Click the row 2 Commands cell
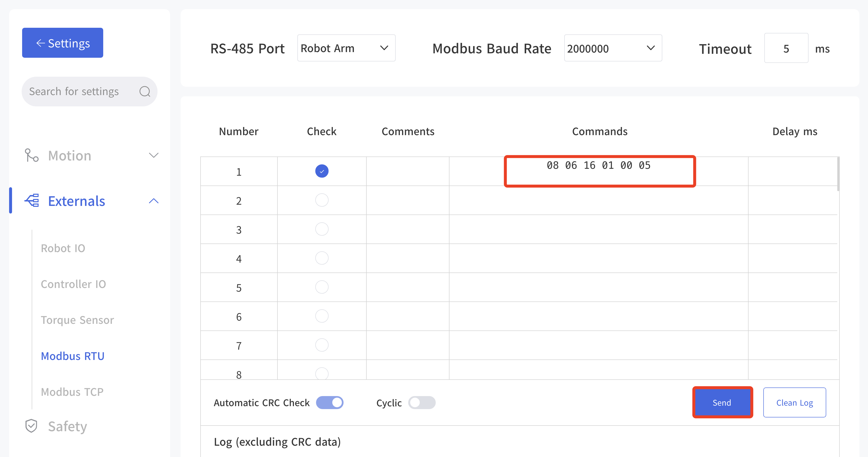This screenshot has width=868, height=457. [x=599, y=200]
